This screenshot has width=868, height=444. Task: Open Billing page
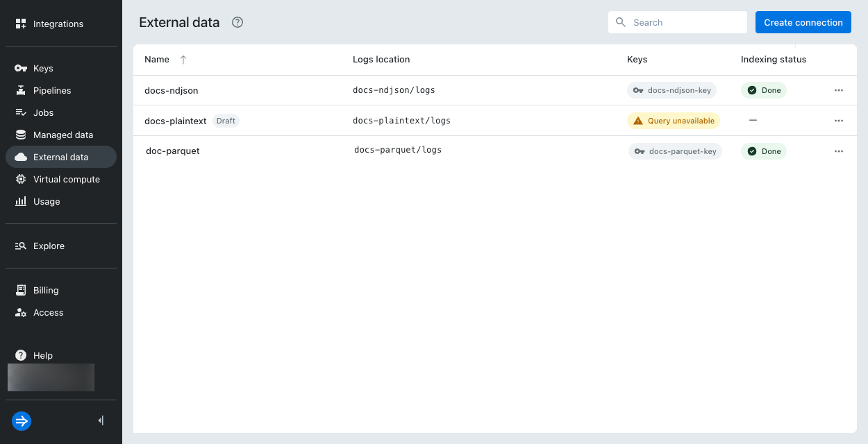(61, 290)
